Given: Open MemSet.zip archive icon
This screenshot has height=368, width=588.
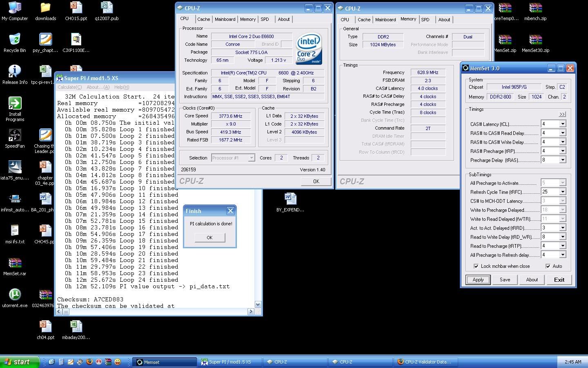Looking at the screenshot, I should 505,43.
